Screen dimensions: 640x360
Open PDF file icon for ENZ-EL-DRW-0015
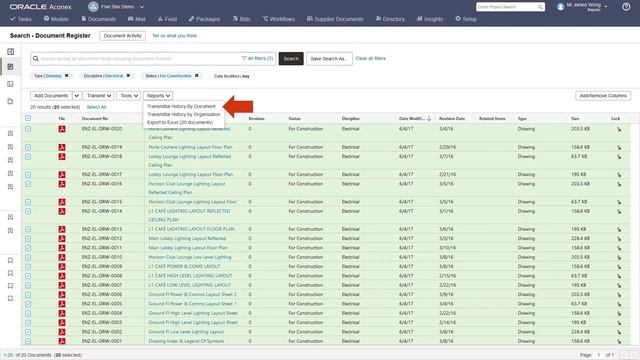click(x=62, y=202)
